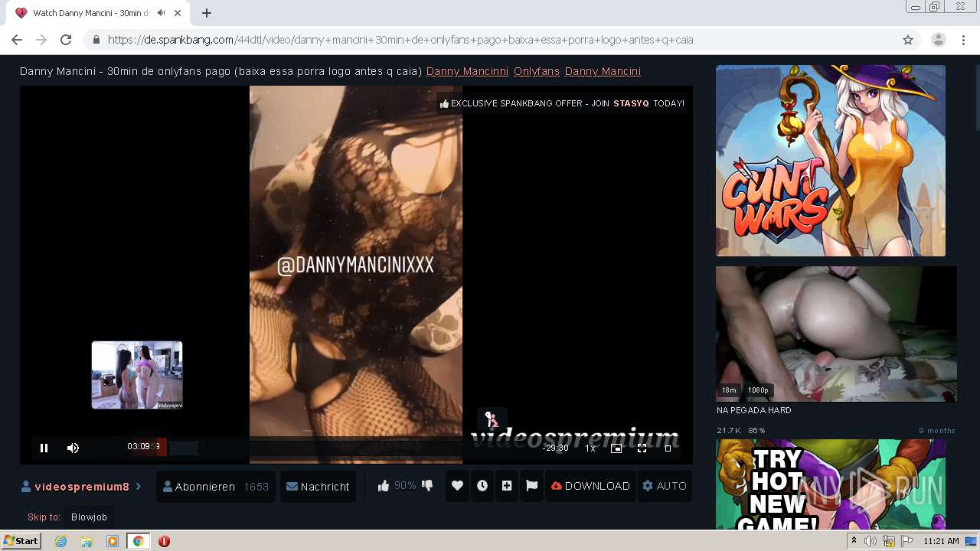Open system tray volume control

pyautogui.click(x=871, y=541)
